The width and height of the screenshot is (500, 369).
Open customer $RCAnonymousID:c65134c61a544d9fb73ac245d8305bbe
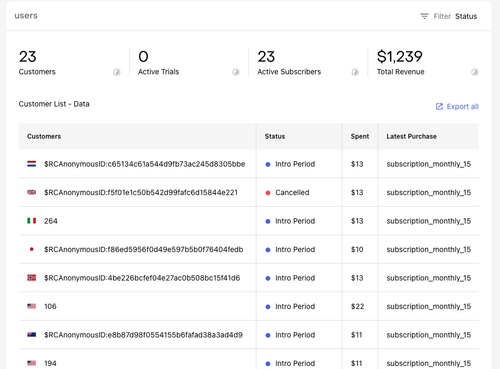click(145, 164)
